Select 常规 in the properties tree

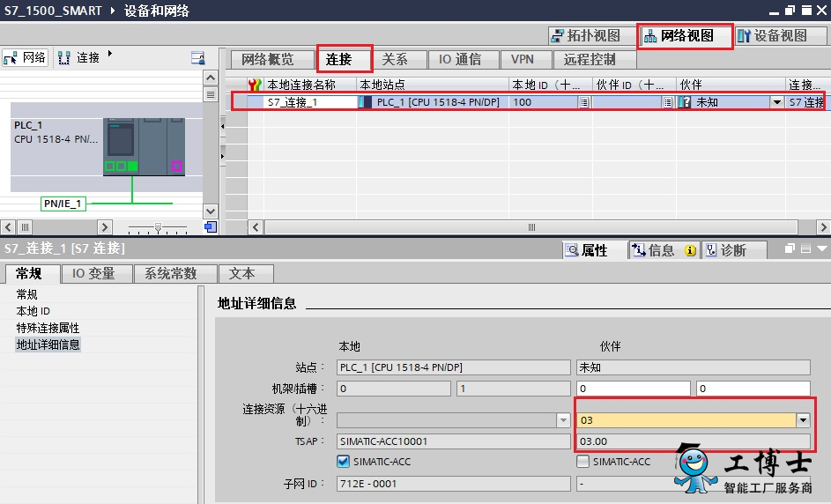pos(27,294)
